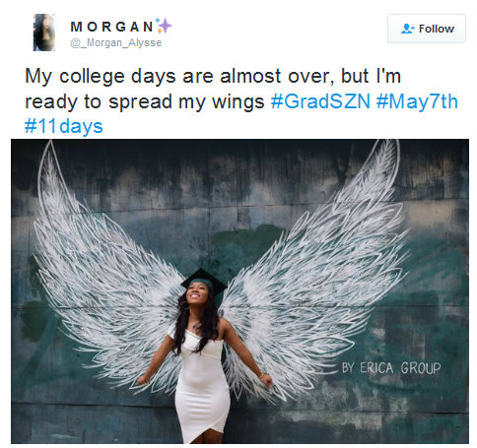The image size is (477, 448).
Task: Open the attached wings mural photo
Action: click(239, 291)
